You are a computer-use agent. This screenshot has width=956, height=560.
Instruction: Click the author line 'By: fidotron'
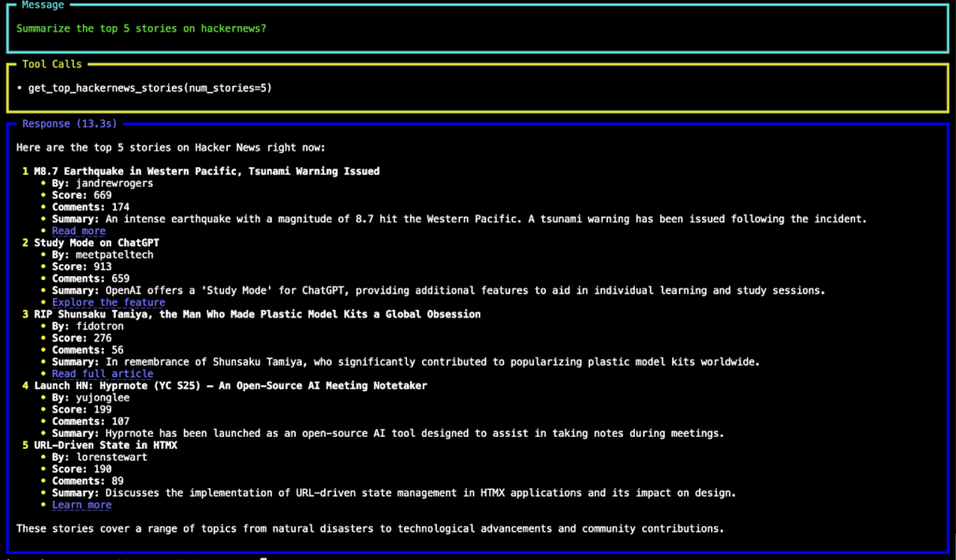(x=88, y=326)
